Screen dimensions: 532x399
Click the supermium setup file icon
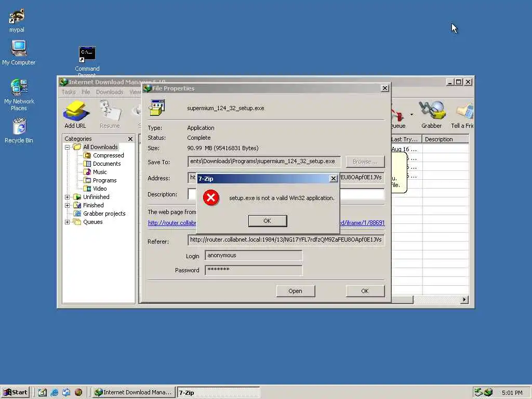157,108
